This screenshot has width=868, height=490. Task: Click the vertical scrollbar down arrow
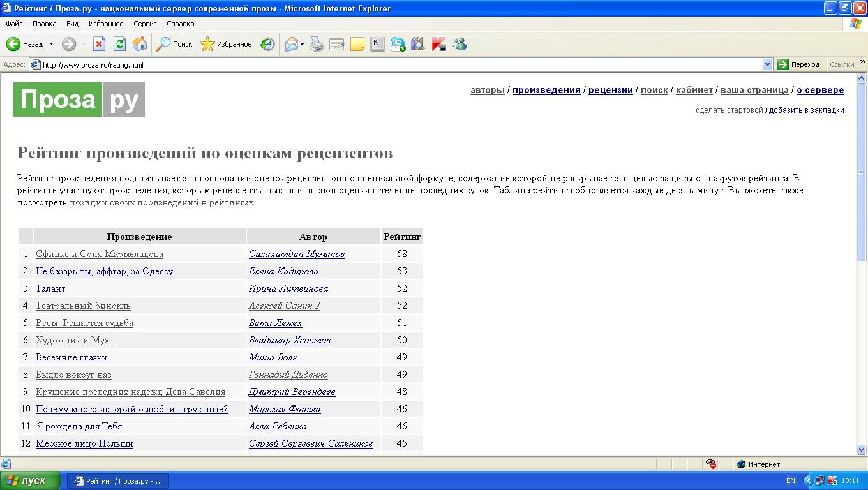(x=862, y=449)
